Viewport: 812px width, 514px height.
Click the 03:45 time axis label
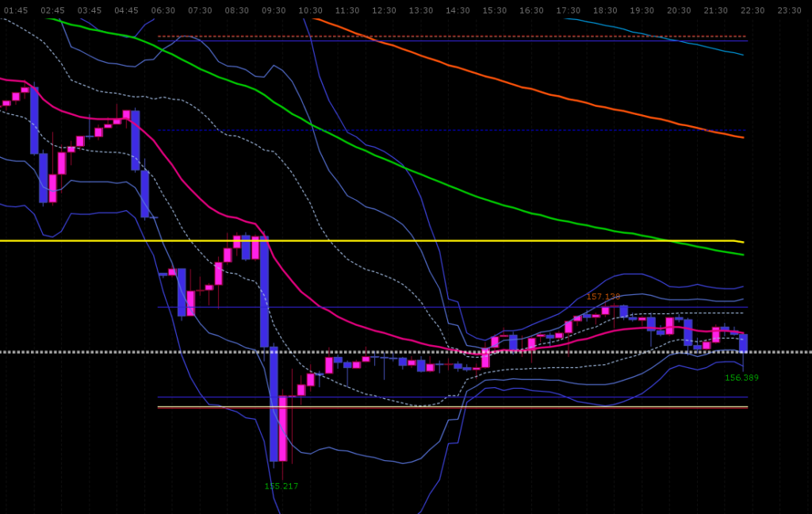(90, 10)
